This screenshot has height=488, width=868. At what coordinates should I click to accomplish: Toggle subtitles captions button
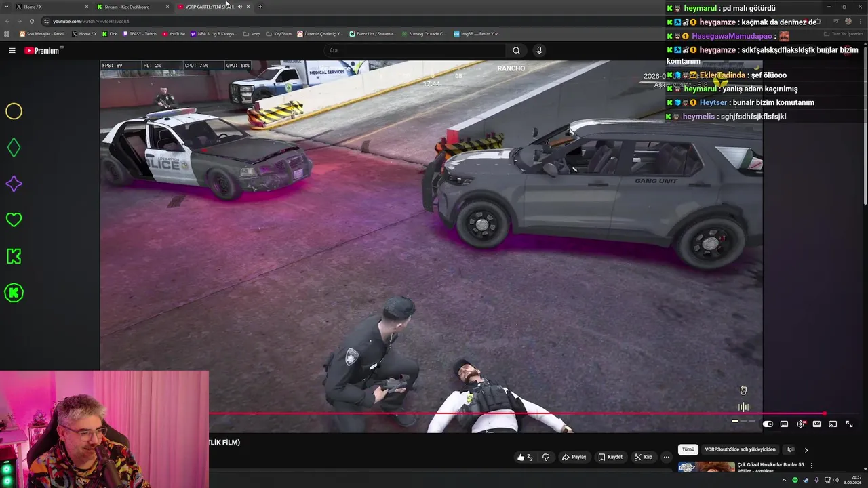pyautogui.click(x=784, y=424)
